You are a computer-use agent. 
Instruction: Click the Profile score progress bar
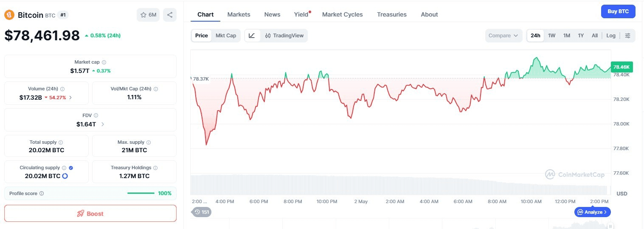(x=141, y=193)
